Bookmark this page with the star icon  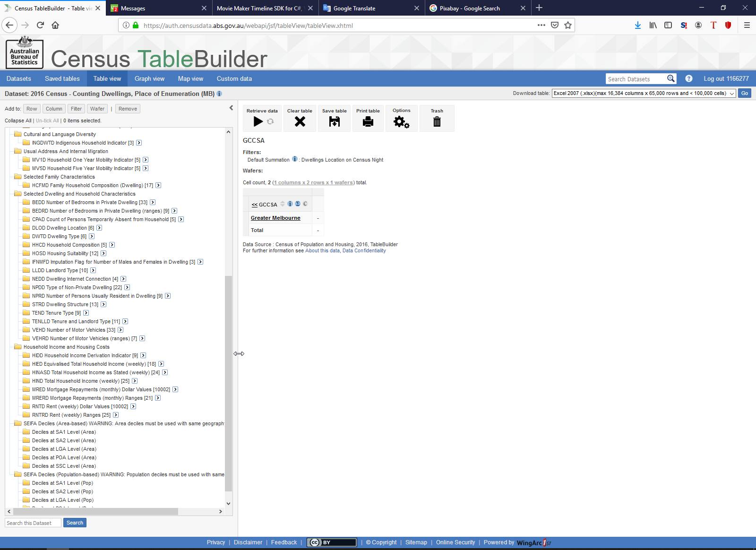coord(568,26)
